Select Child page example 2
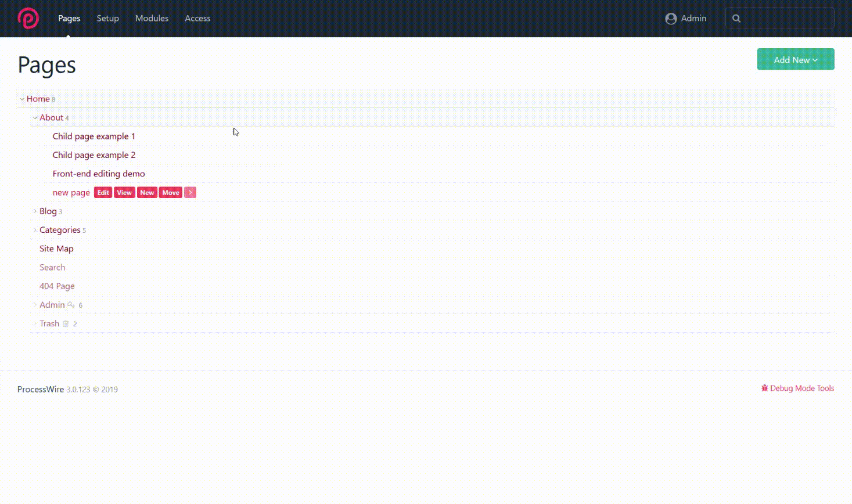Image resolution: width=852 pixels, height=504 pixels. click(x=94, y=155)
